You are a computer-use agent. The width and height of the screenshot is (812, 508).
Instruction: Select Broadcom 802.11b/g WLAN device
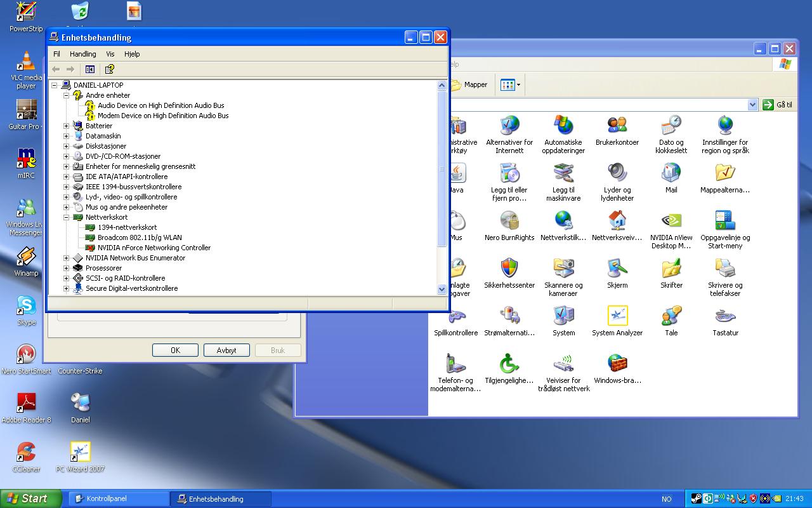coord(139,237)
